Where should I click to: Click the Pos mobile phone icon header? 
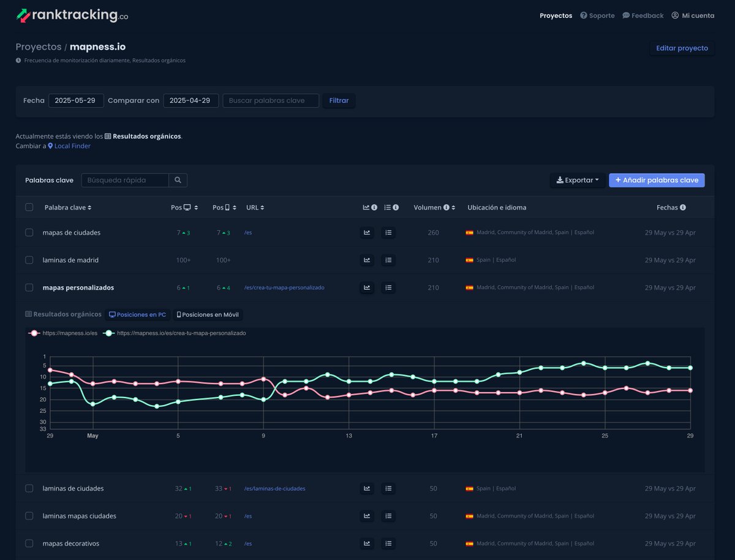[x=227, y=208]
